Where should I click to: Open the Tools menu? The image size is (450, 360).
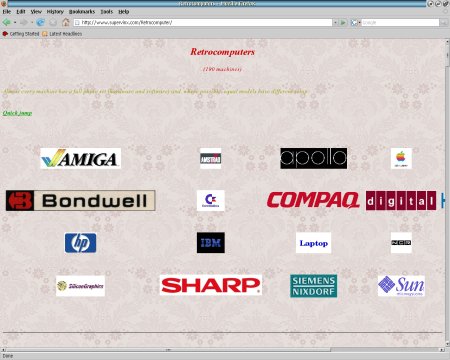107,12
